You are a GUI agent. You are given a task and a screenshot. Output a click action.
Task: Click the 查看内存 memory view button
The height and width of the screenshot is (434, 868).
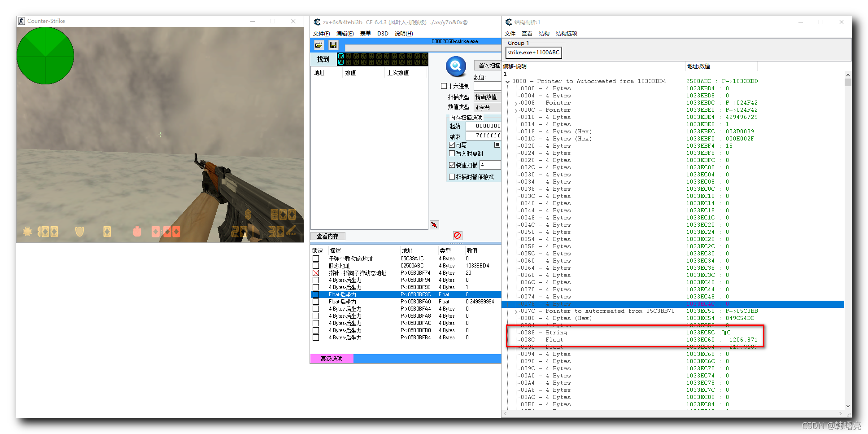click(328, 236)
